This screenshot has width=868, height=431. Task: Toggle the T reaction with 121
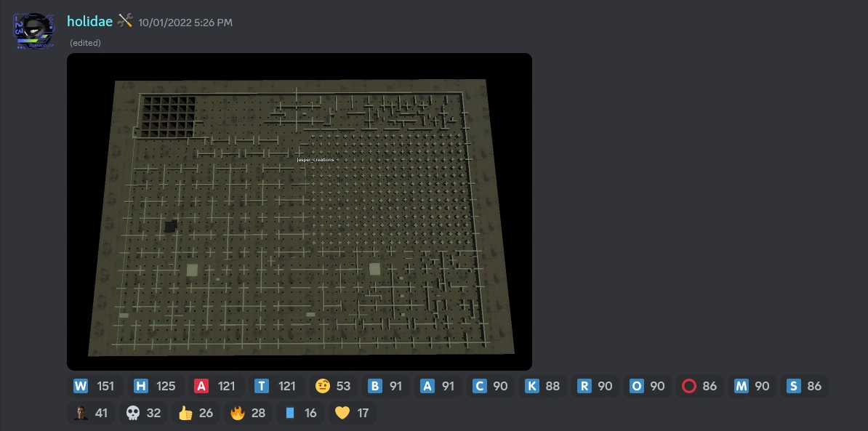[276, 386]
